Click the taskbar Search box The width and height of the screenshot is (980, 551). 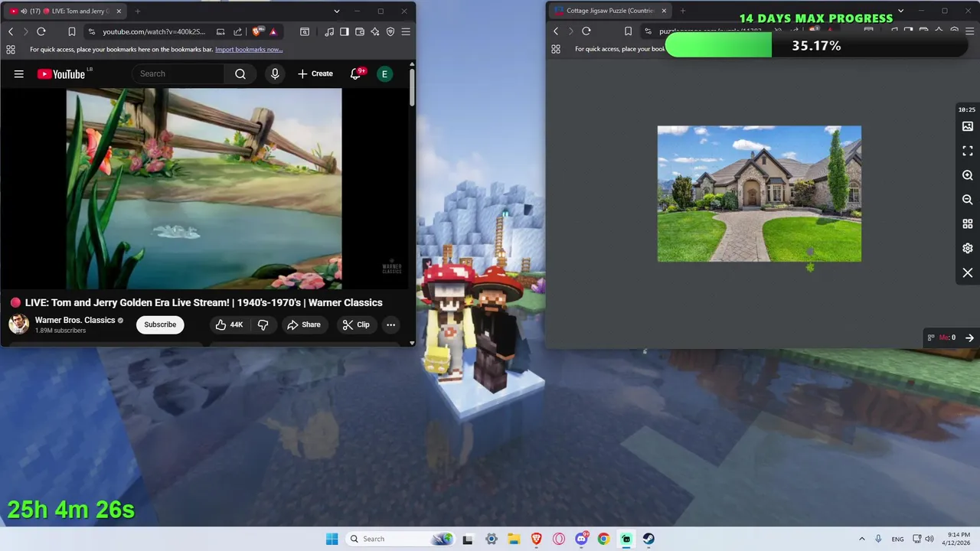coord(400,539)
